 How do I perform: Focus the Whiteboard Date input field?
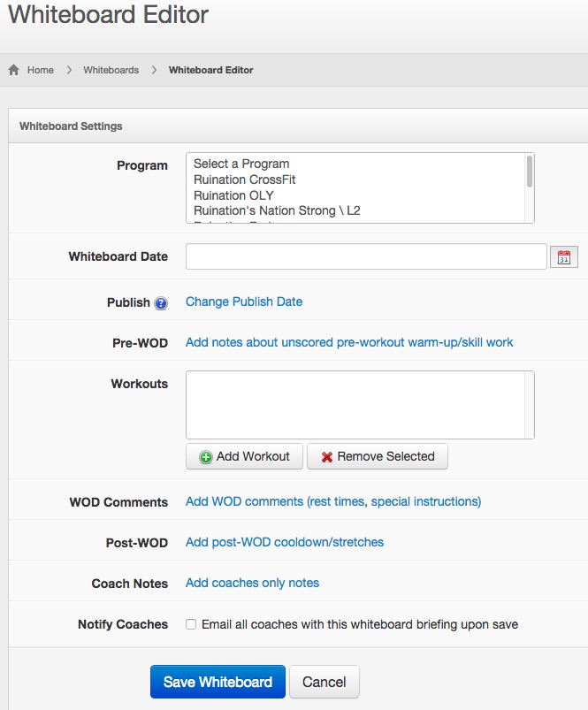366,256
